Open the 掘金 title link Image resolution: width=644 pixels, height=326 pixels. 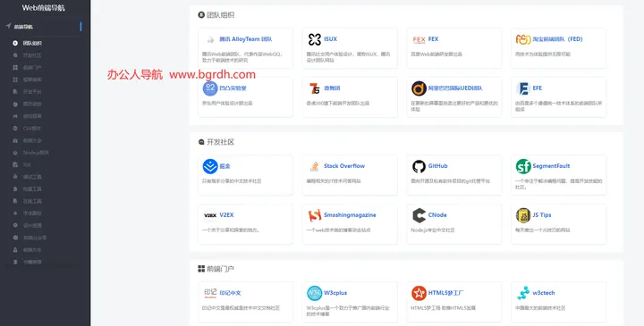point(225,166)
